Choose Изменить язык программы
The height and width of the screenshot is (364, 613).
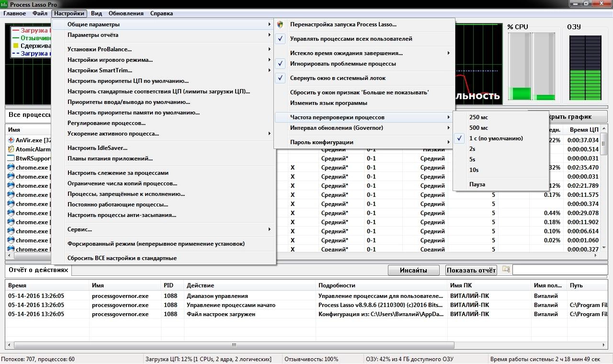click(364, 103)
